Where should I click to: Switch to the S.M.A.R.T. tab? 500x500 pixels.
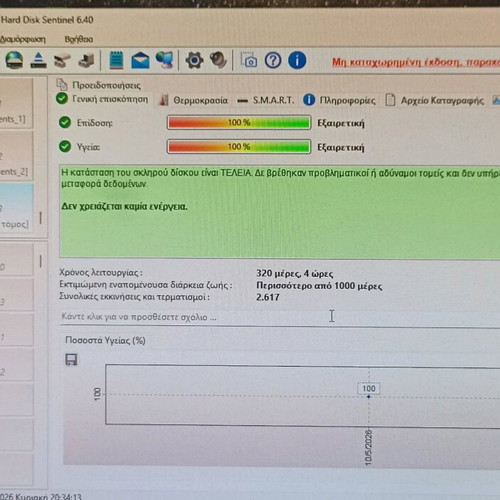pyautogui.click(x=266, y=100)
